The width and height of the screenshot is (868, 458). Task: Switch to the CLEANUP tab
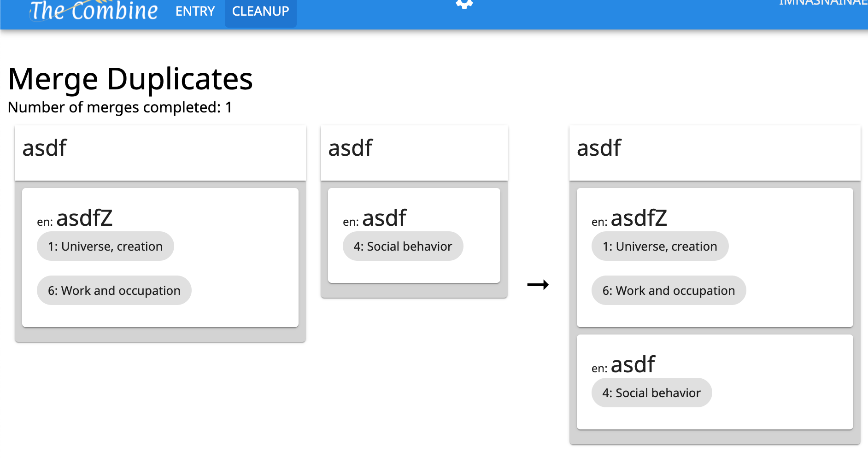pos(260,11)
